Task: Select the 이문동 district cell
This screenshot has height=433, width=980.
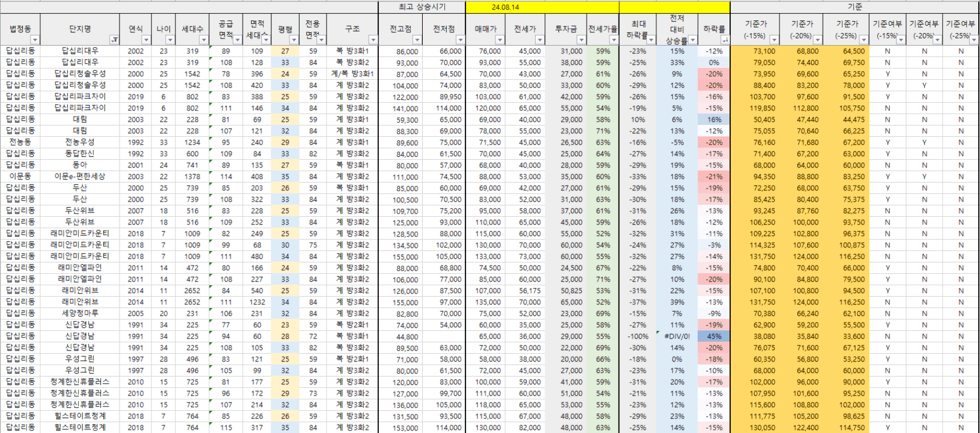Action: pyautogui.click(x=20, y=177)
